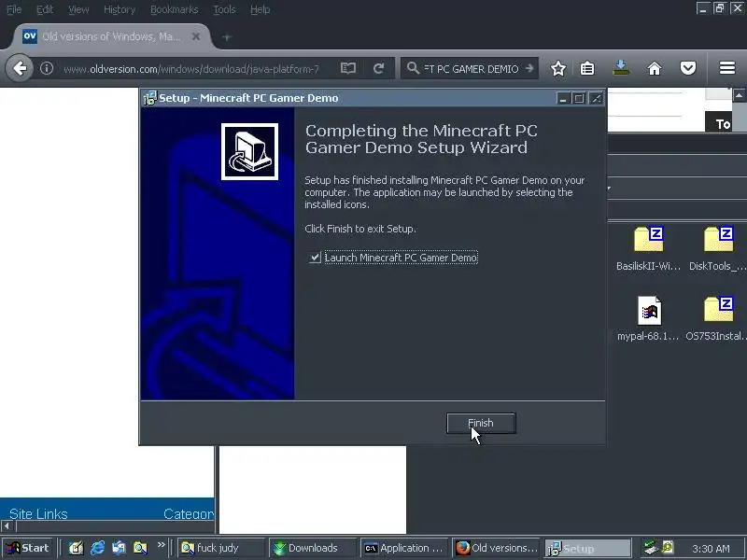Go to home page with house icon
The width and height of the screenshot is (747, 560).
click(x=655, y=68)
